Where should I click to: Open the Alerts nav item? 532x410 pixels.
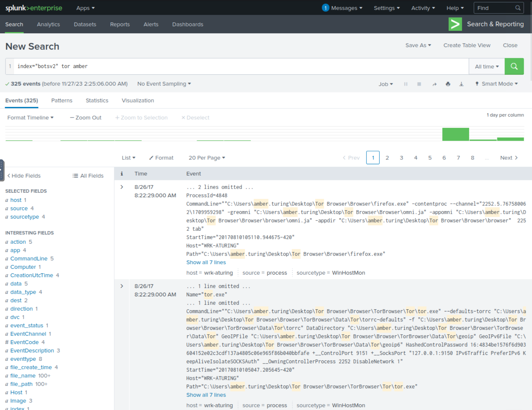pyautogui.click(x=151, y=24)
